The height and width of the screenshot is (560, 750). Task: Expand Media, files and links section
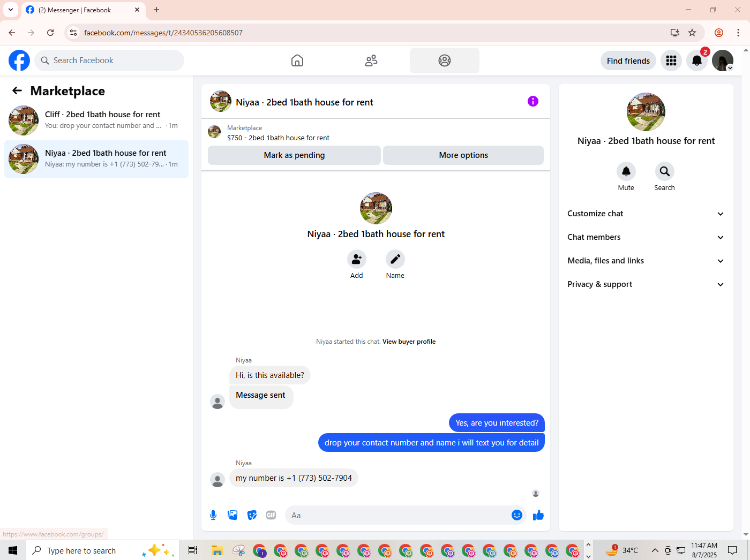pyautogui.click(x=646, y=261)
